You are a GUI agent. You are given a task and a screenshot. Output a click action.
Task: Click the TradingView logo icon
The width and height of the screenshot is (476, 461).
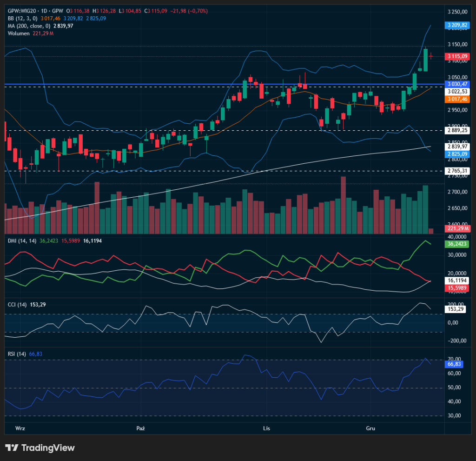tap(12, 448)
